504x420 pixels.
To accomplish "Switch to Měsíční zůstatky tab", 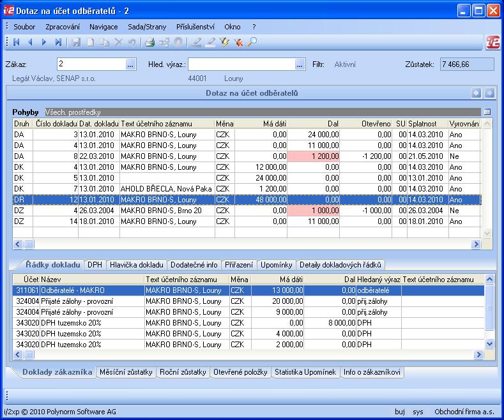I will (x=126, y=372).
